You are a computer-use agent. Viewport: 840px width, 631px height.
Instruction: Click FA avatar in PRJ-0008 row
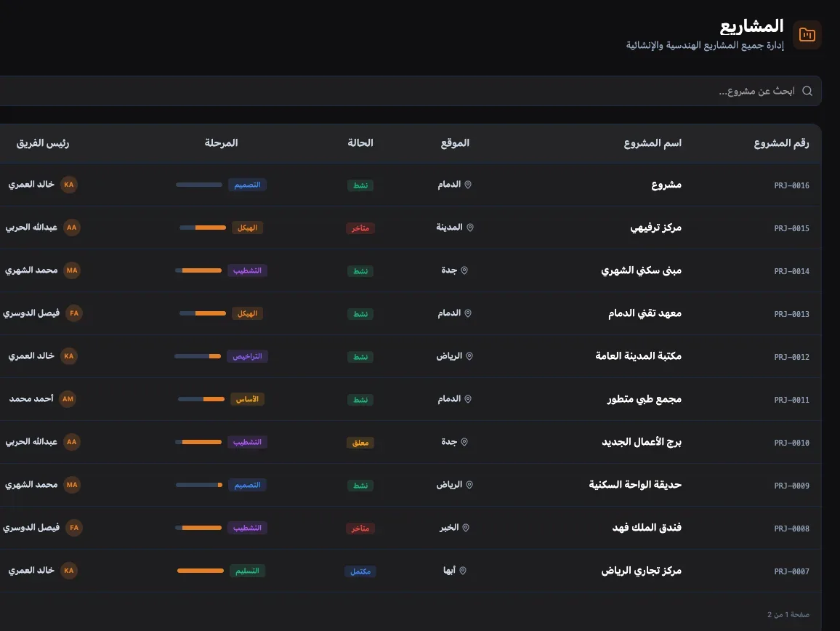(x=74, y=528)
